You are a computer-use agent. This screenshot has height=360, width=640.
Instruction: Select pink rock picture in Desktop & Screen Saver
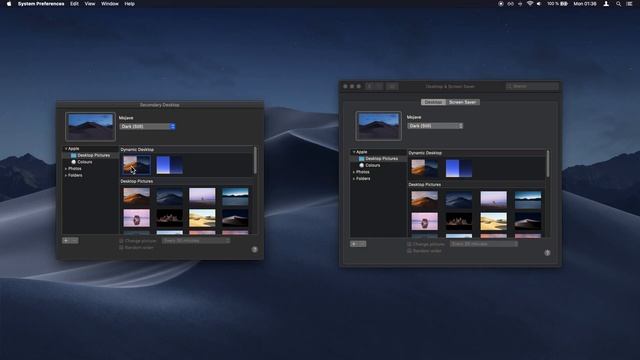[x=424, y=222]
